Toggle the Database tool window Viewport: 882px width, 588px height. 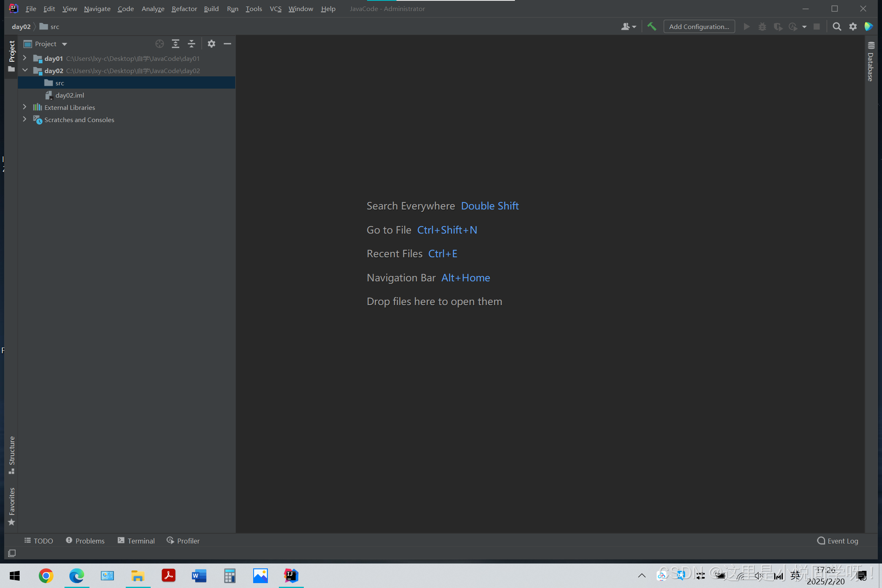pos(871,62)
